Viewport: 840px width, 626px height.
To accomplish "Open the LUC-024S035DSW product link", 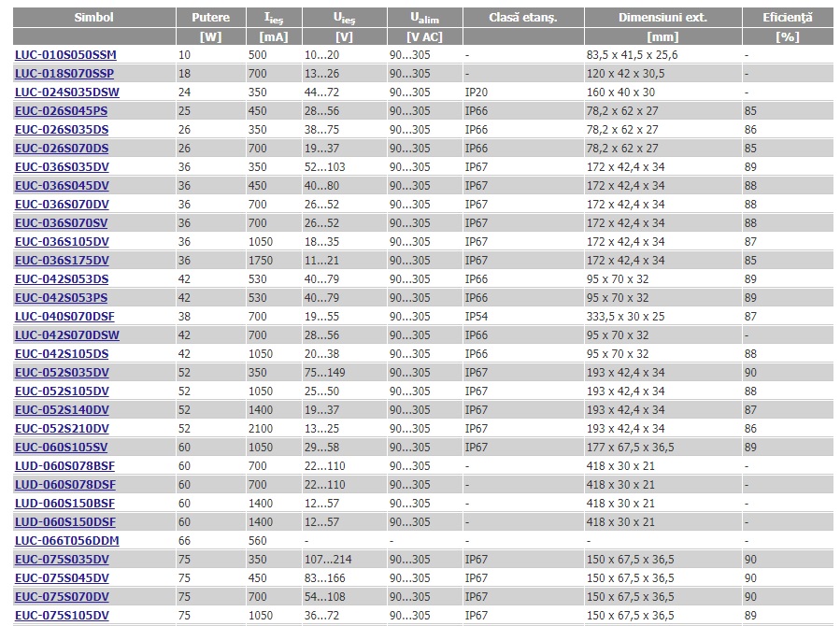I will pyautogui.click(x=67, y=92).
